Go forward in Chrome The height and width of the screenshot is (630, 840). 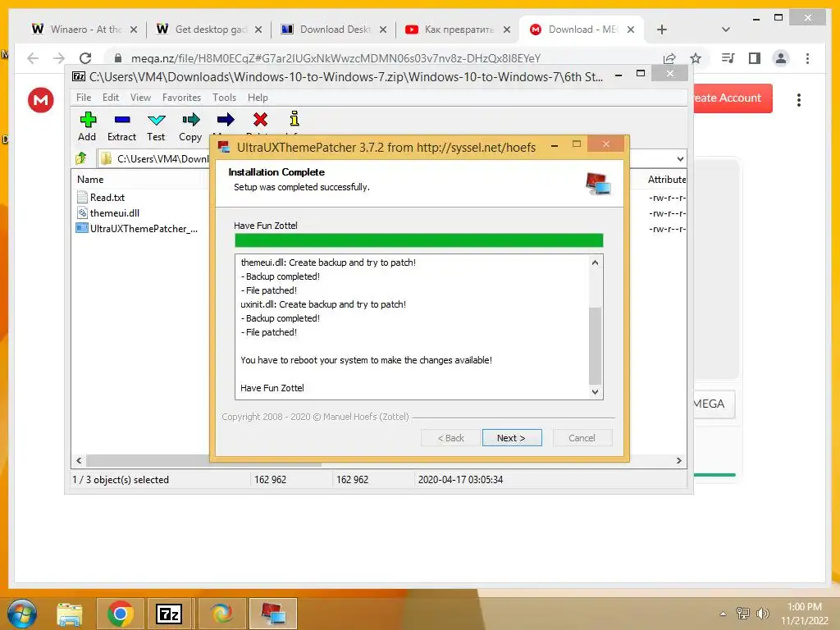59,58
